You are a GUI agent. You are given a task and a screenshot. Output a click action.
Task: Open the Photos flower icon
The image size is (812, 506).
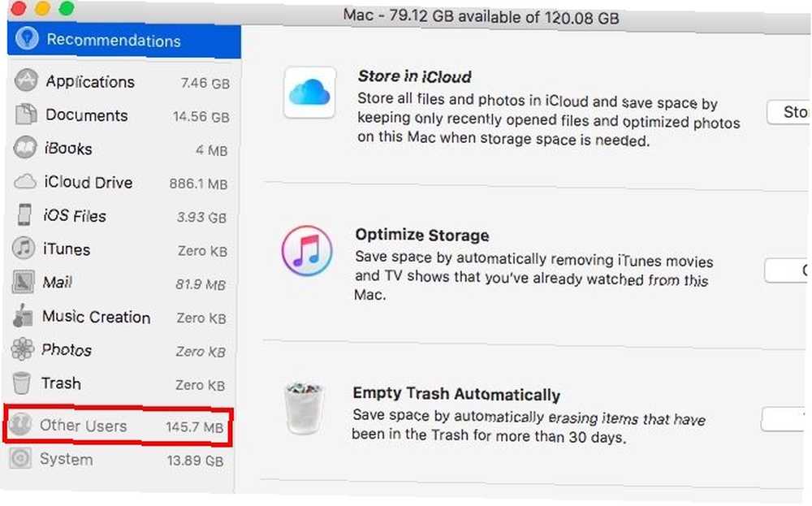[22, 349]
